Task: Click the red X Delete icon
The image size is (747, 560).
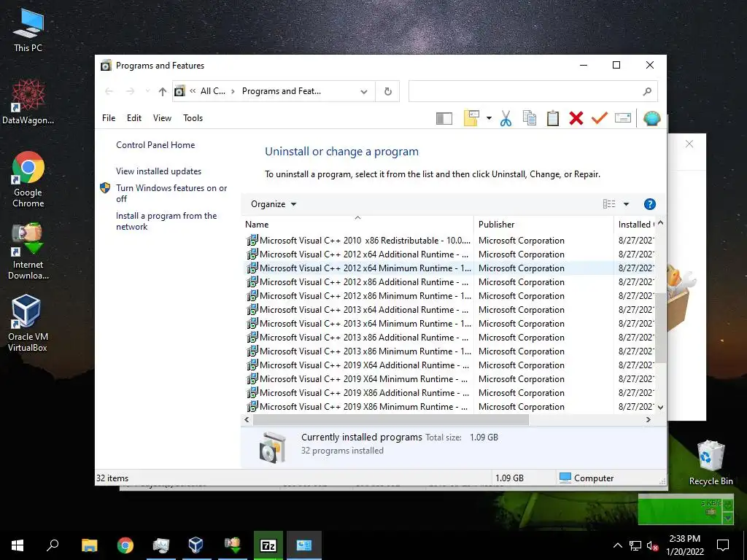Action: point(576,118)
